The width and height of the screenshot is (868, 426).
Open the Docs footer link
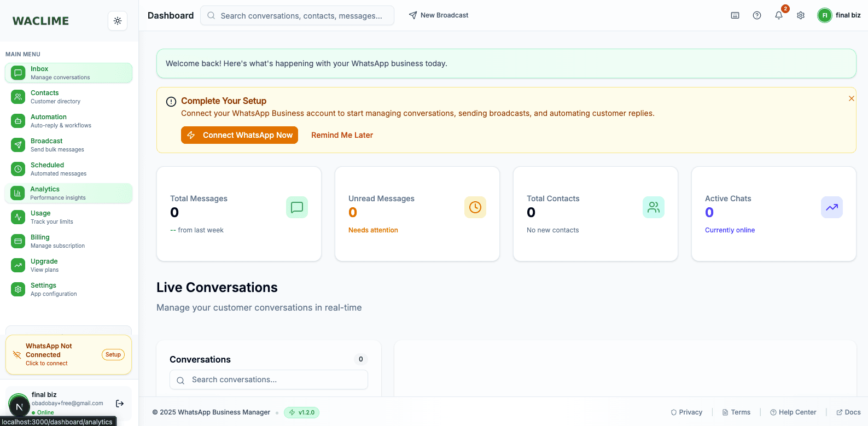848,412
